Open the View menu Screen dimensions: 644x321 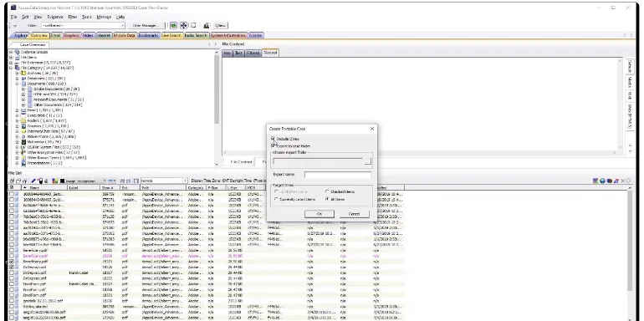(38, 18)
